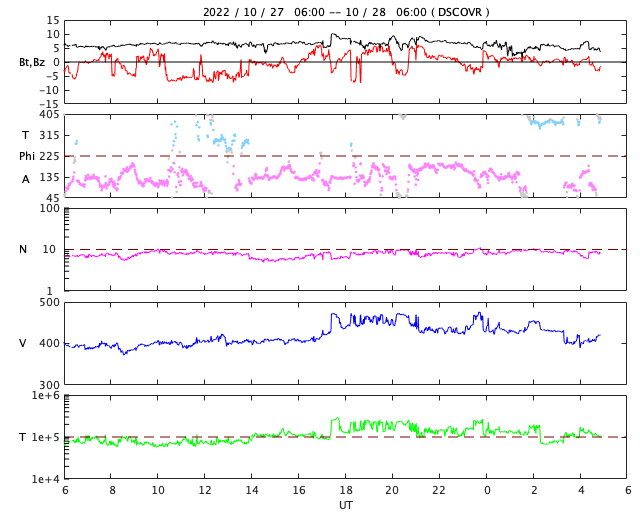This screenshot has height=512, width=640.
Task: Click the x-axis tick label 4
Action: click(x=581, y=490)
